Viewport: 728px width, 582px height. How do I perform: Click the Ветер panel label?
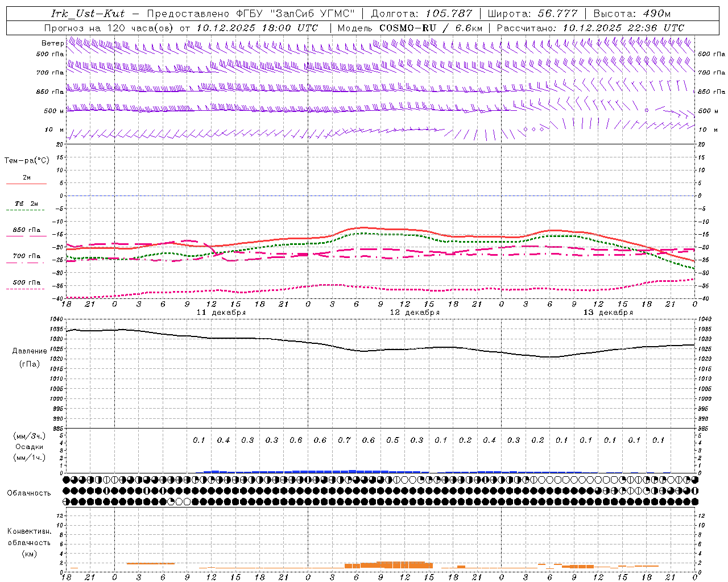[52, 43]
